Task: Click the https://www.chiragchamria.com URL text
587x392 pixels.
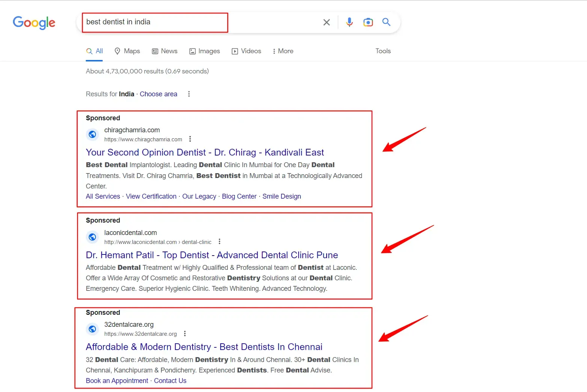Action: point(143,139)
